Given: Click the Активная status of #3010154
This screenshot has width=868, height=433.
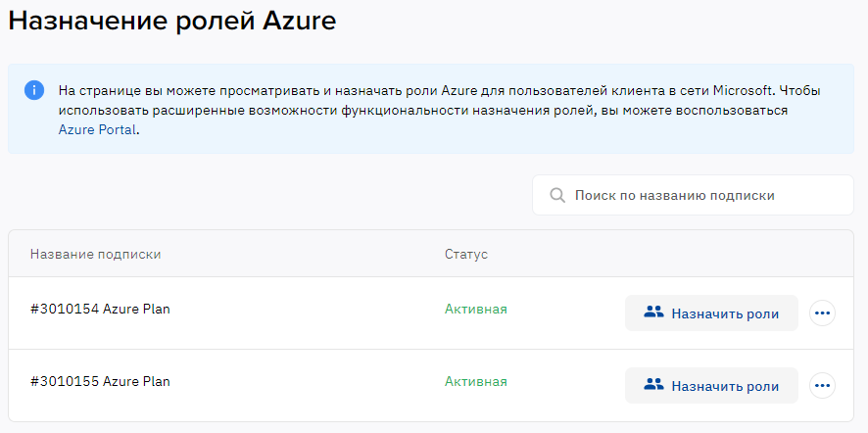Looking at the screenshot, I should 475,309.
